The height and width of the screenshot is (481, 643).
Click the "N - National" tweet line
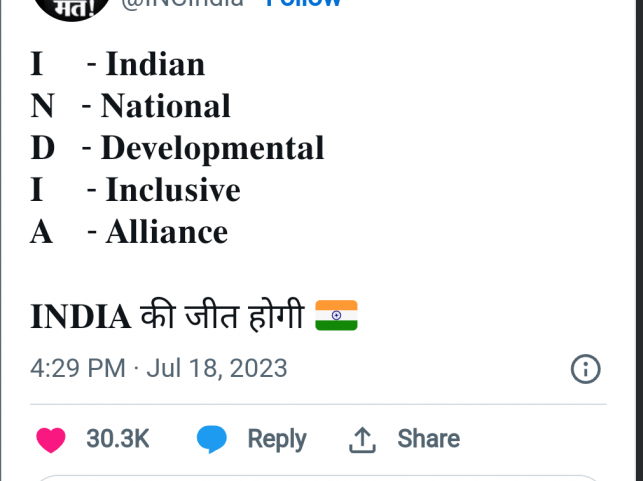point(130,106)
